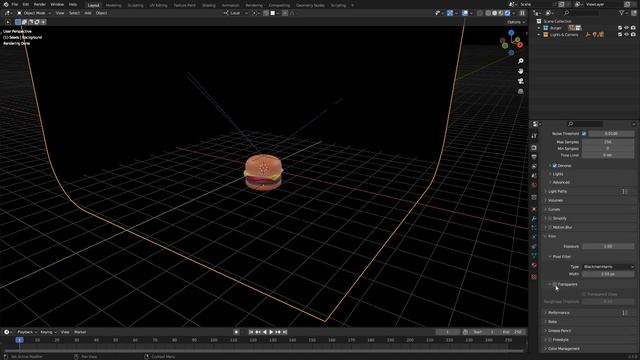Toggle the Noise Threshold checkbox
640x360 pixels.
(x=584, y=134)
